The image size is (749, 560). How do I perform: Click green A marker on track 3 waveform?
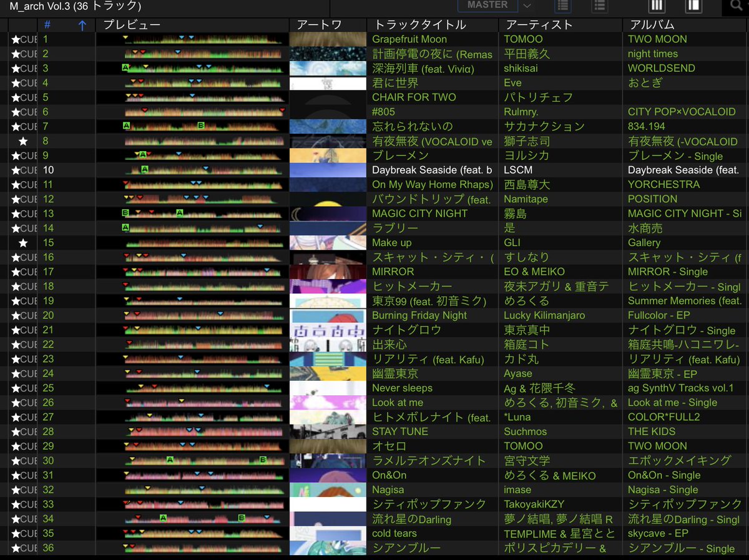click(125, 67)
